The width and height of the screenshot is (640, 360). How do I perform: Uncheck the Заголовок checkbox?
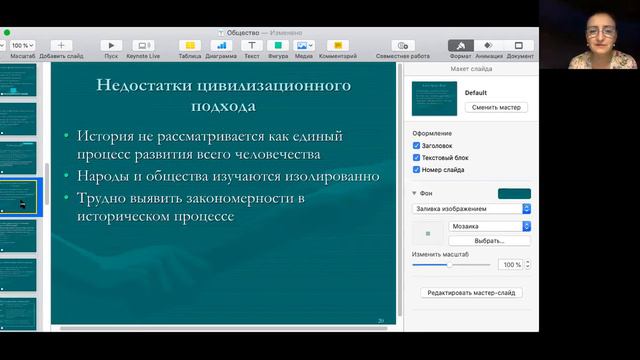416,145
